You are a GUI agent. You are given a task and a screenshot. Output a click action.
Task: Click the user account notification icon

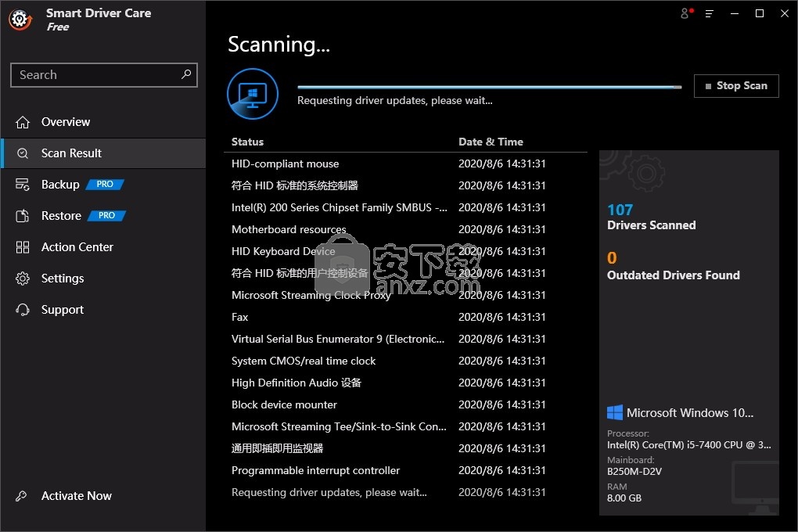[x=687, y=13]
